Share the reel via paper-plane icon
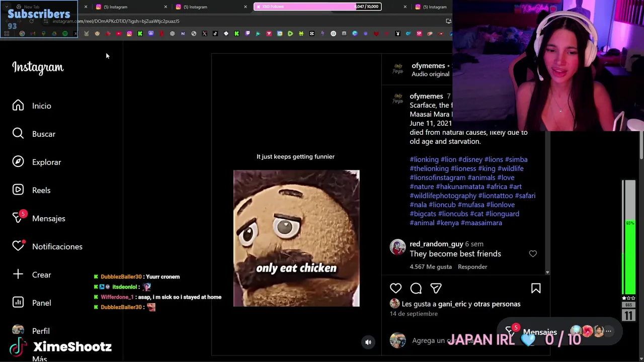 pos(436,288)
